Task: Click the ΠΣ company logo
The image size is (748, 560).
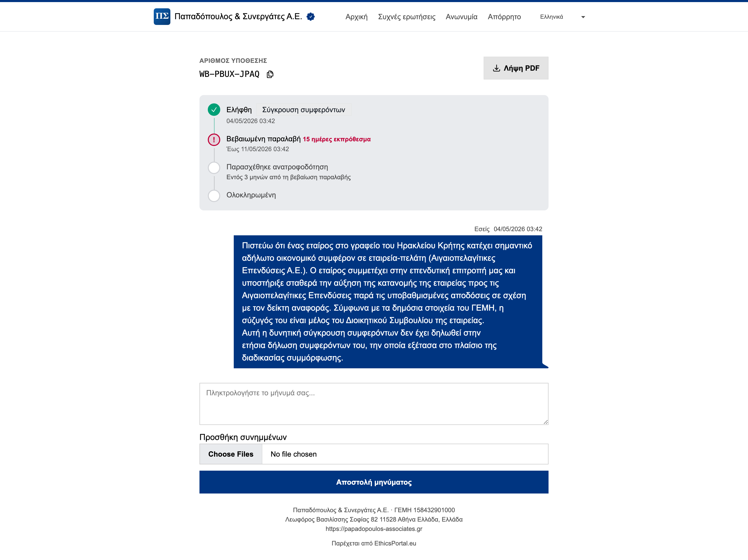Action: 162,17
